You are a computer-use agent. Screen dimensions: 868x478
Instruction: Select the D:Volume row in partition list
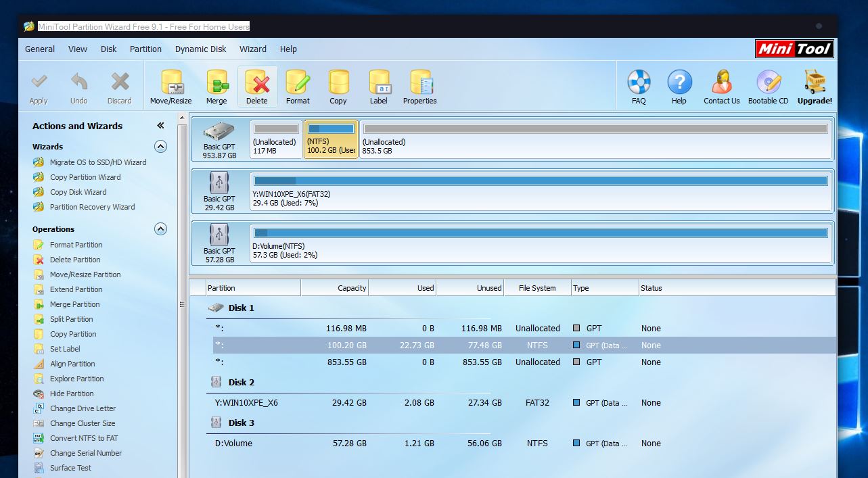point(524,443)
